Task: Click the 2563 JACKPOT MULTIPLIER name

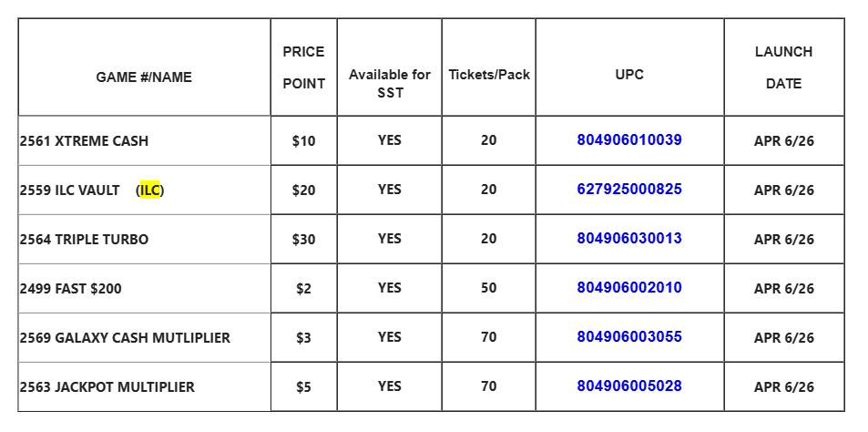Action: tap(107, 387)
